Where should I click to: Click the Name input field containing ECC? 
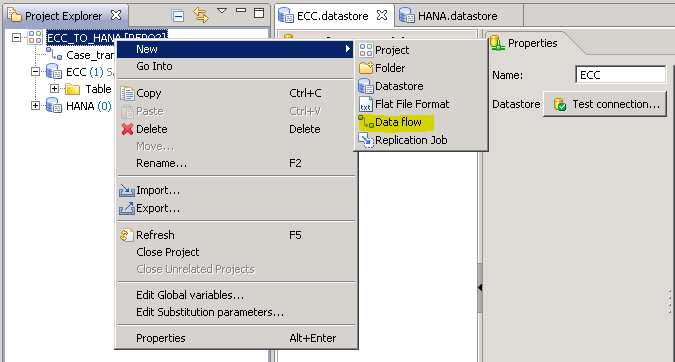coord(620,75)
